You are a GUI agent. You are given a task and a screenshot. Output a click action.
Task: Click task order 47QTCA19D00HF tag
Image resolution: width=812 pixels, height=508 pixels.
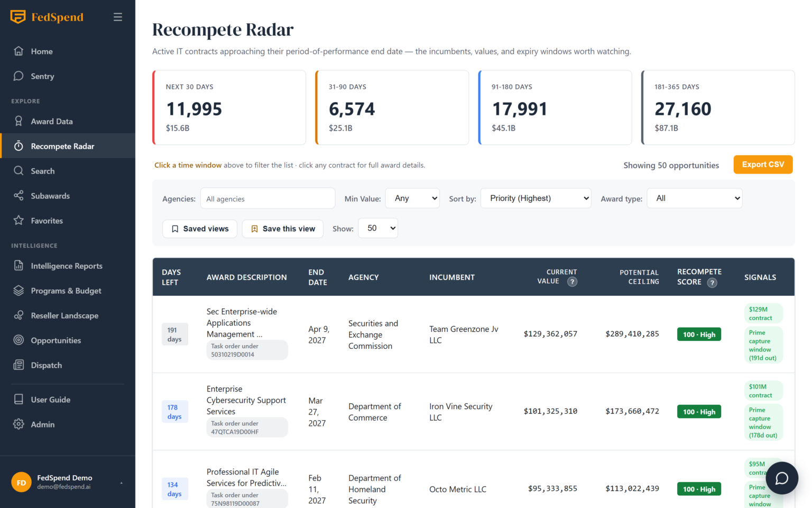pos(247,428)
